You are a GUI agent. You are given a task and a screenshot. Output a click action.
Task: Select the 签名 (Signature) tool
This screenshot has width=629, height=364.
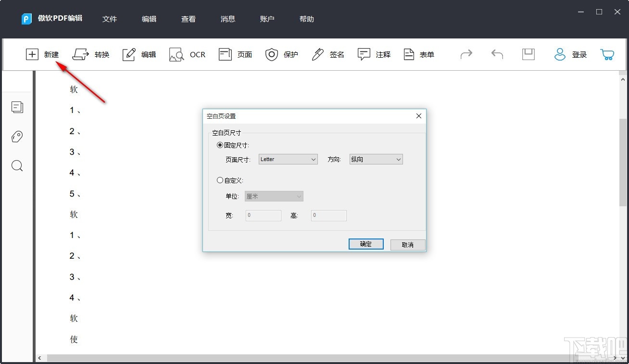click(328, 54)
